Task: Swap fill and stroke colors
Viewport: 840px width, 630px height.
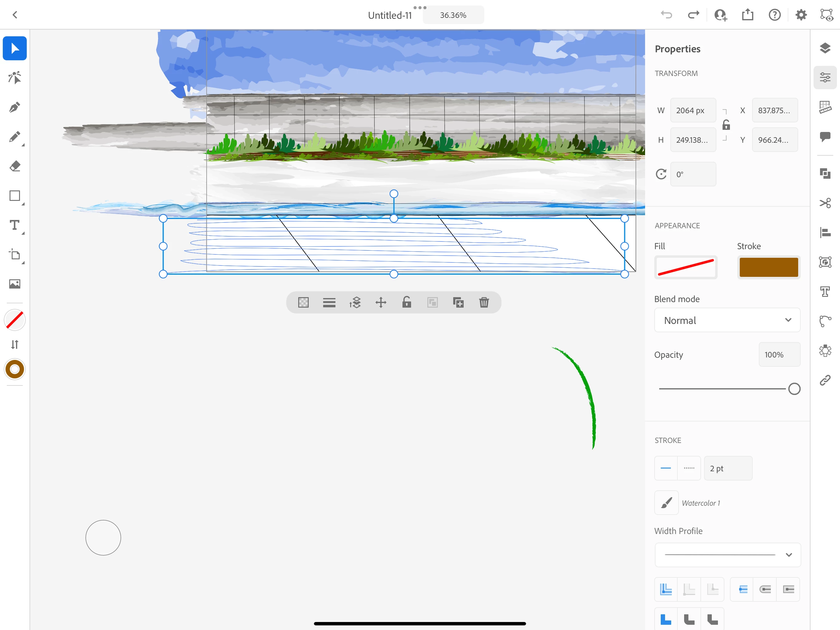Action: [x=14, y=344]
